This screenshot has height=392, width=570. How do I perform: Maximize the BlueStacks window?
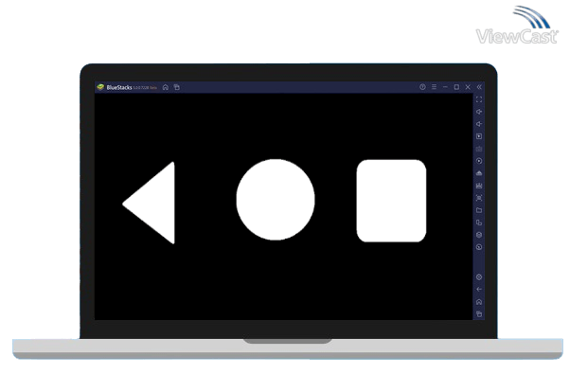456,87
